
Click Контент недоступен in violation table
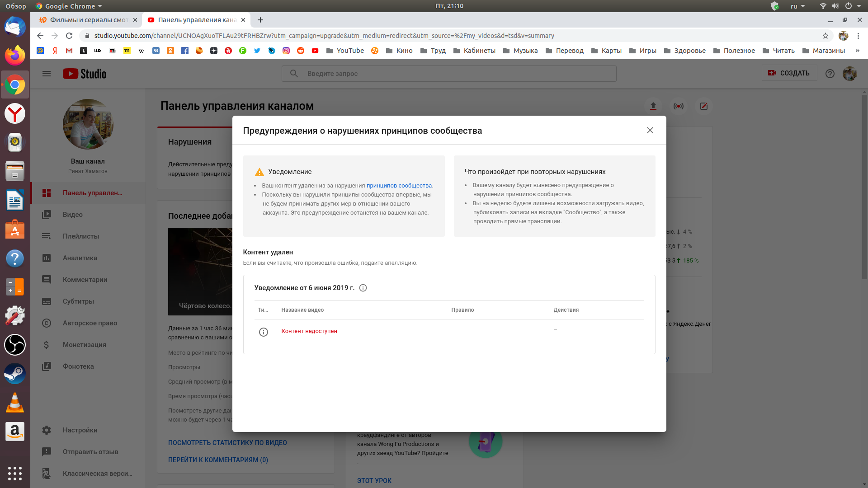(x=309, y=331)
